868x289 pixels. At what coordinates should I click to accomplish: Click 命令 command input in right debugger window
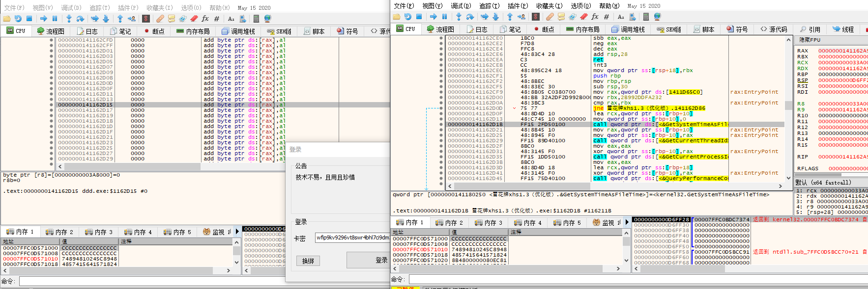click(x=638, y=279)
